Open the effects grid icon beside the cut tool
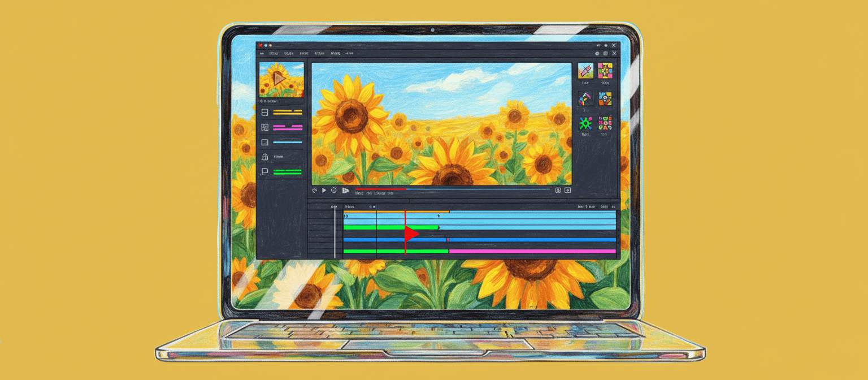 [605, 71]
